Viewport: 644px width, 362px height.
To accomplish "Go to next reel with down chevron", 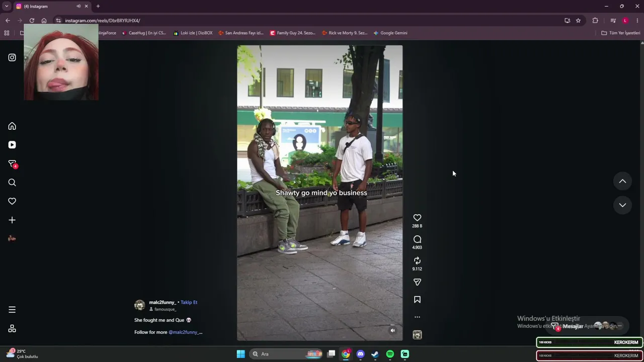I will click(622, 205).
